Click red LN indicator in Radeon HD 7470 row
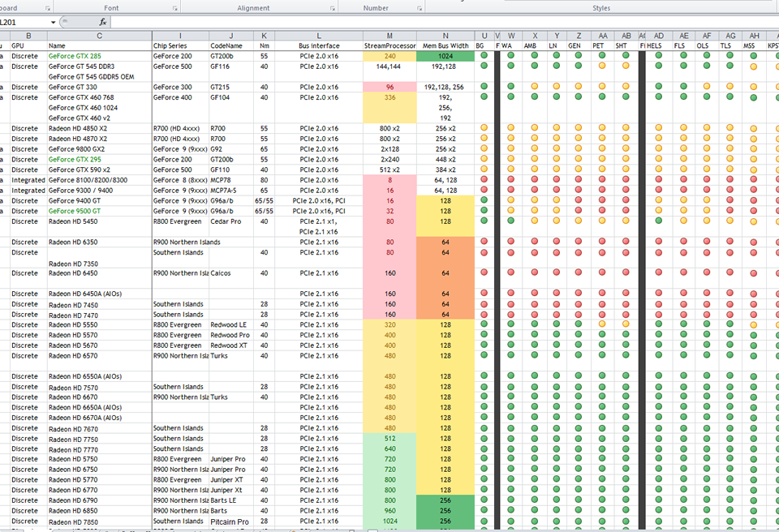Image resolution: width=779 pixels, height=532 pixels. tap(557, 314)
